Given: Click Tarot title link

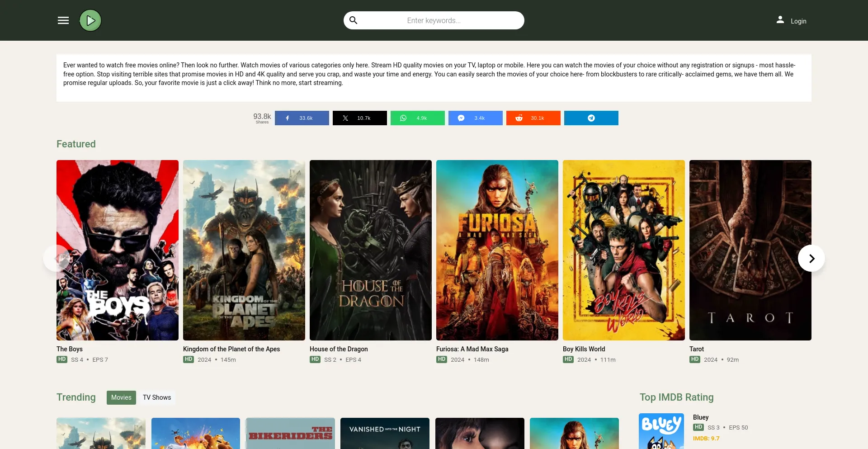Looking at the screenshot, I should pos(697,349).
